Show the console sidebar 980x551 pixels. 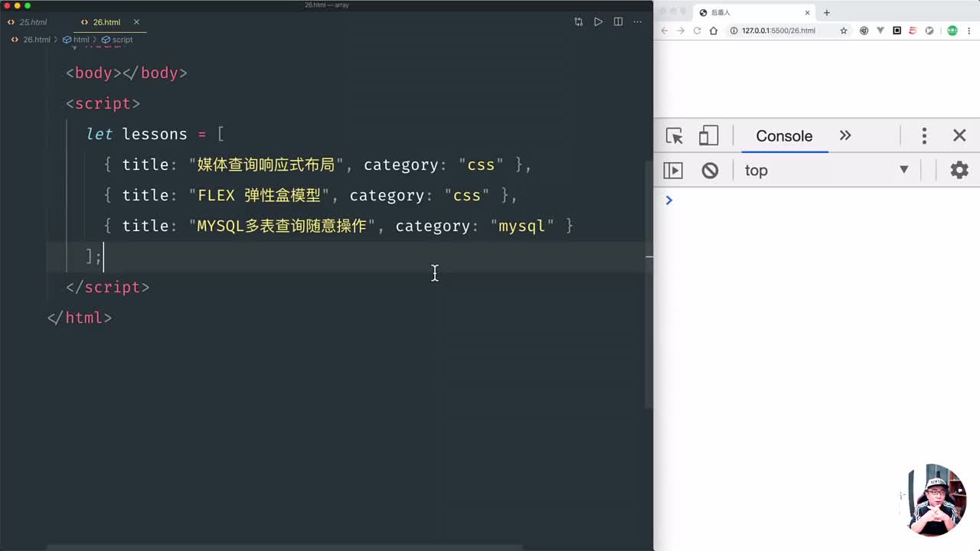[673, 170]
